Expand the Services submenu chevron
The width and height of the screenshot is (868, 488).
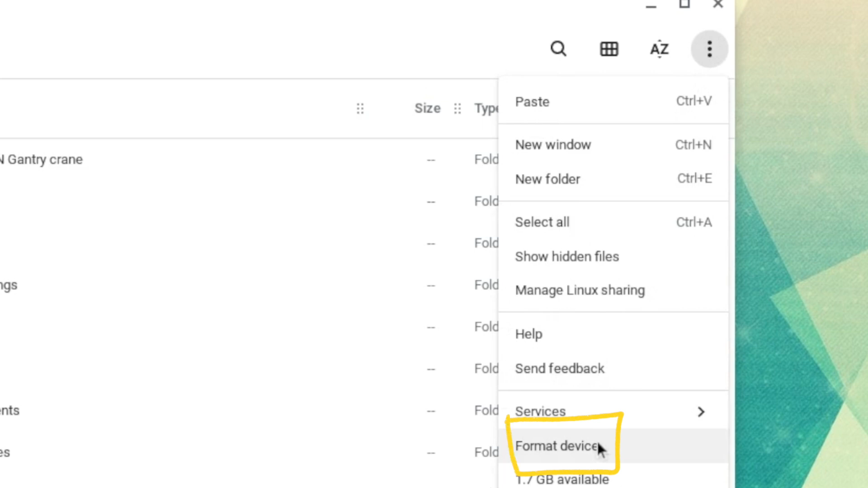701,412
